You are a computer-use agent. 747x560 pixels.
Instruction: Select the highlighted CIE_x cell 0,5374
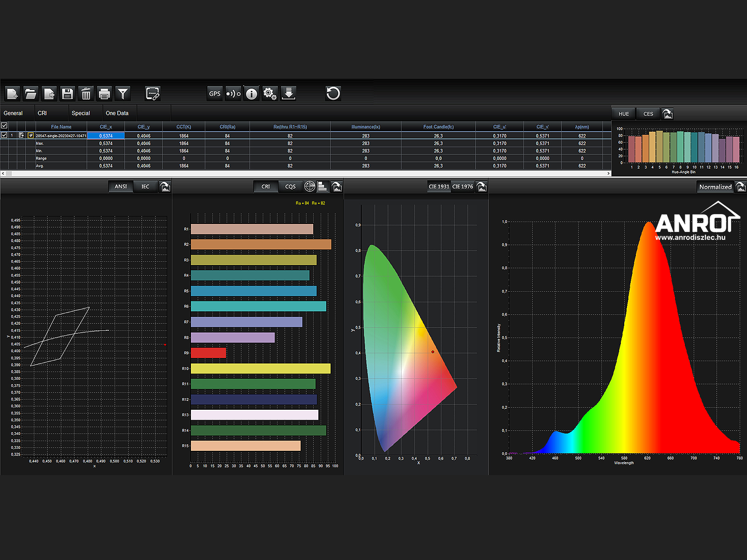click(106, 136)
